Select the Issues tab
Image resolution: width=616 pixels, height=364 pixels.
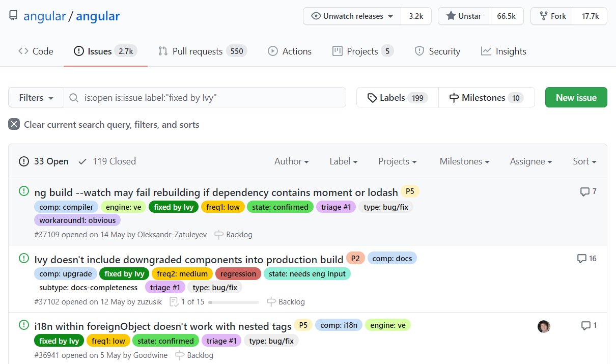(x=105, y=51)
